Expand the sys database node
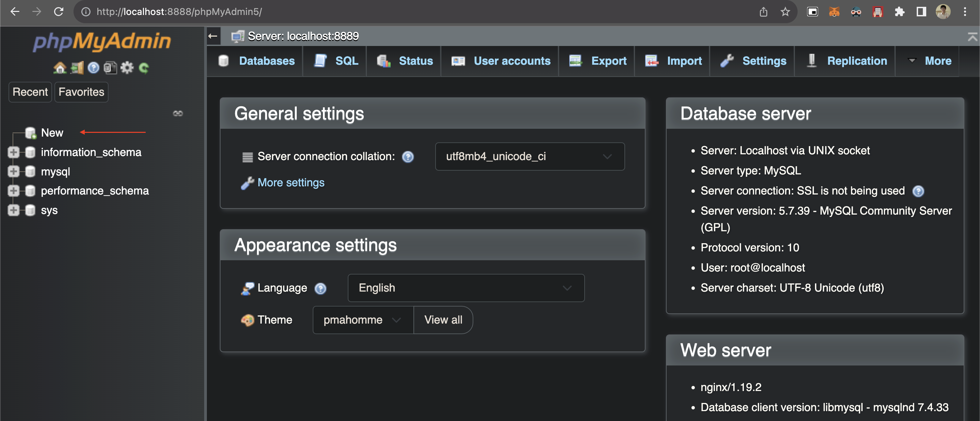980x421 pixels. pyautogui.click(x=13, y=210)
